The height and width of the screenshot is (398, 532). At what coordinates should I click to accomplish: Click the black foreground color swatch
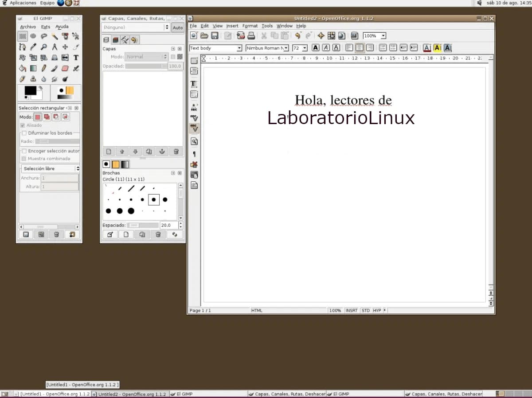click(x=30, y=90)
